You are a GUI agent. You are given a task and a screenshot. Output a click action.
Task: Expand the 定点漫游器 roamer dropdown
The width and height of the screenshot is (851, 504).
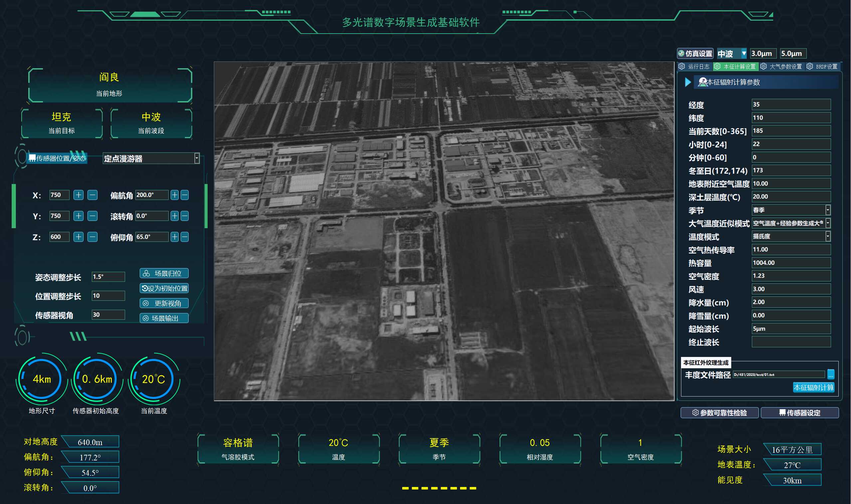click(x=197, y=158)
